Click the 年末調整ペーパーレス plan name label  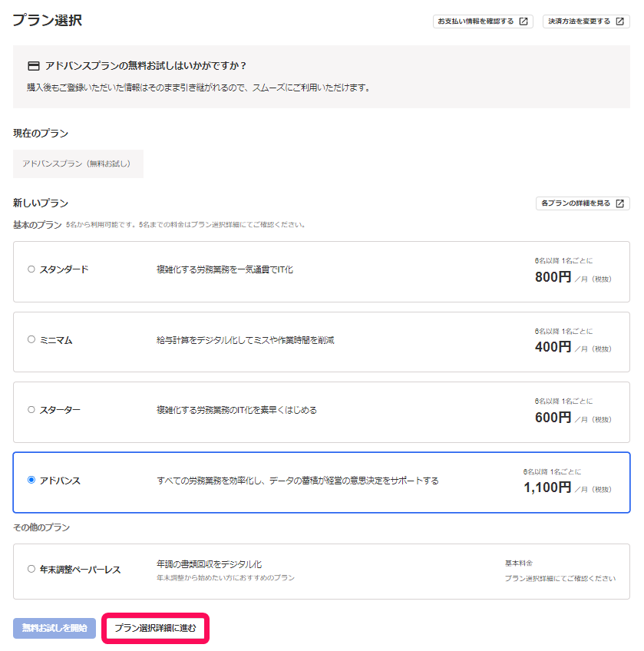[x=80, y=569]
